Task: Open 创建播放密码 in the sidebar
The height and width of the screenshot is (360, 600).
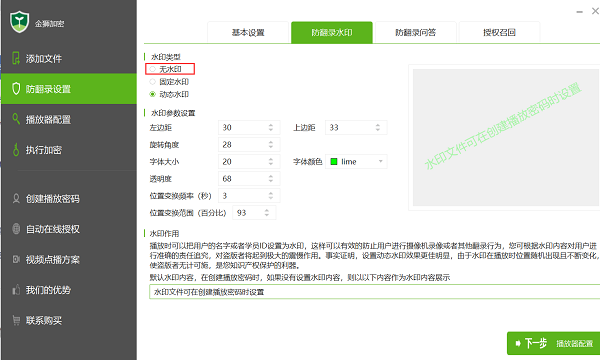Action: 69,199
